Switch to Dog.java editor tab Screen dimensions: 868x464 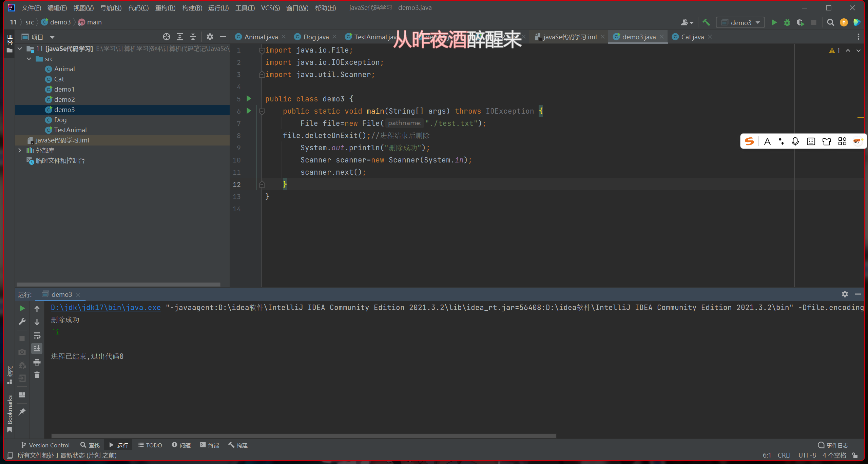point(316,37)
